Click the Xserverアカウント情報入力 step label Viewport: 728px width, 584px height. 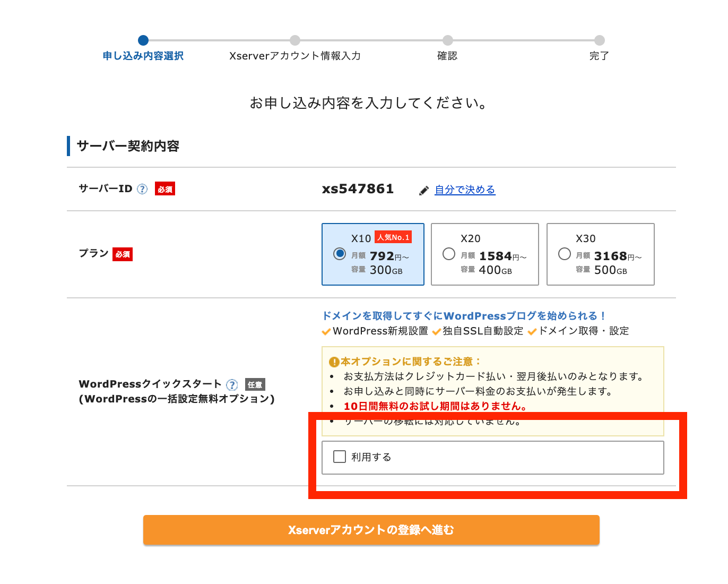(295, 56)
